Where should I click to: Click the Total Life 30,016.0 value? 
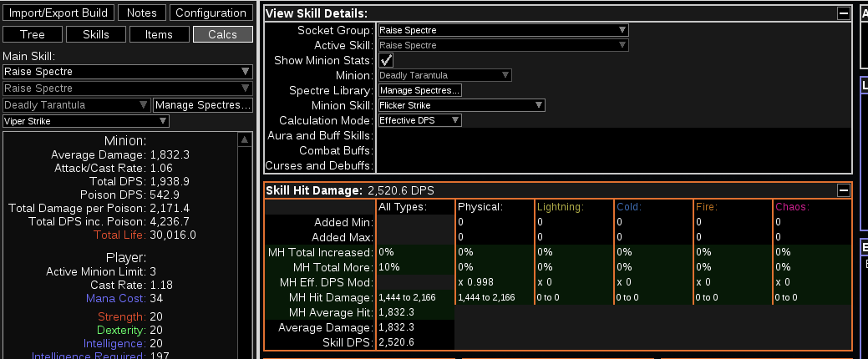(173, 235)
